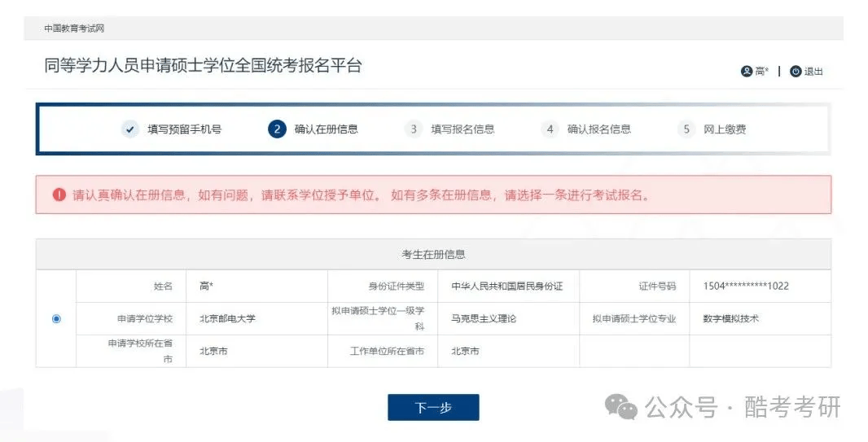868x442 pixels.
Task: Click the name value 高* cell
Action: (x=256, y=286)
